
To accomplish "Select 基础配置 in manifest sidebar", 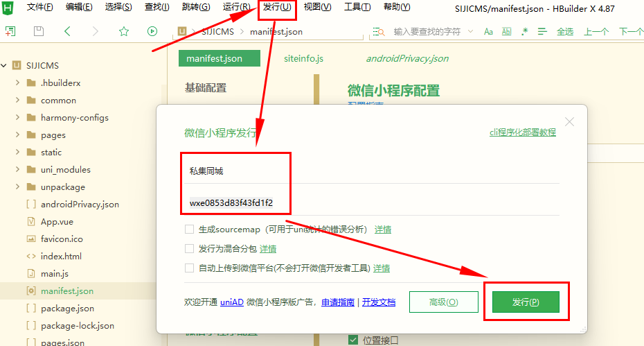I will point(206,87).
